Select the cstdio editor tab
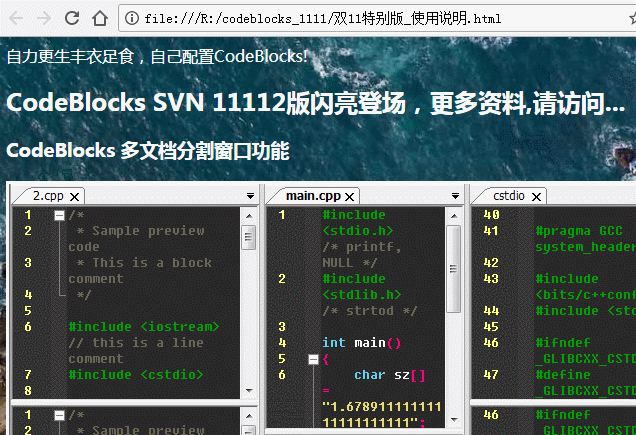 pos(509,196)
